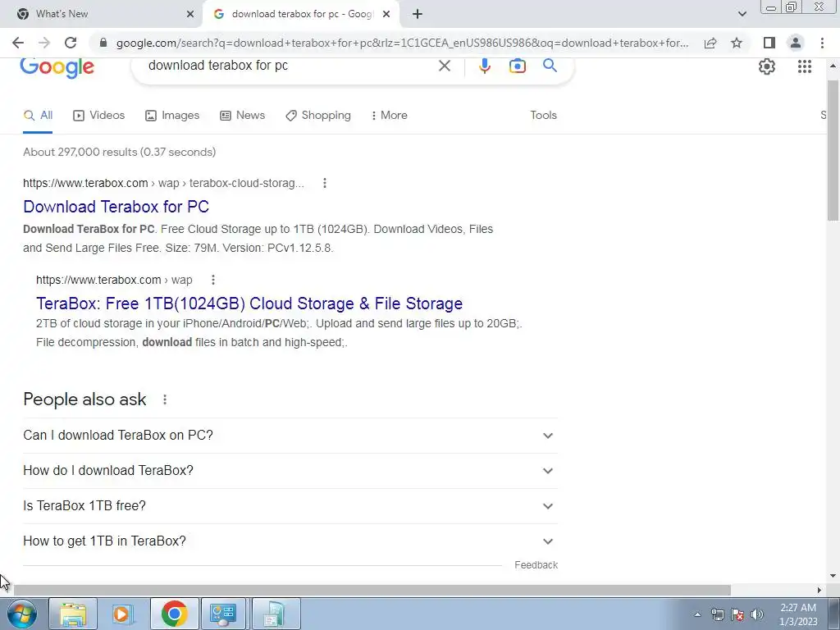
Task: Click the address bar URL
Action: [x=402, y=43]
